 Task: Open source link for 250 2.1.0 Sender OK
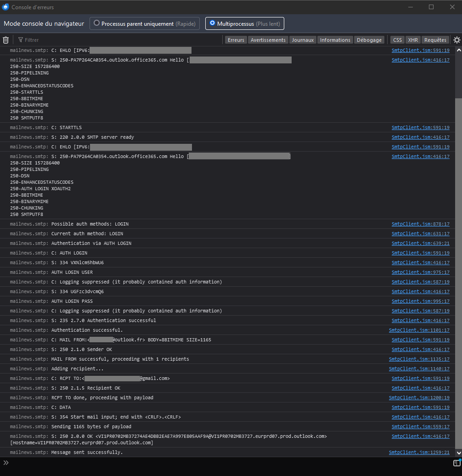[421, 349]
